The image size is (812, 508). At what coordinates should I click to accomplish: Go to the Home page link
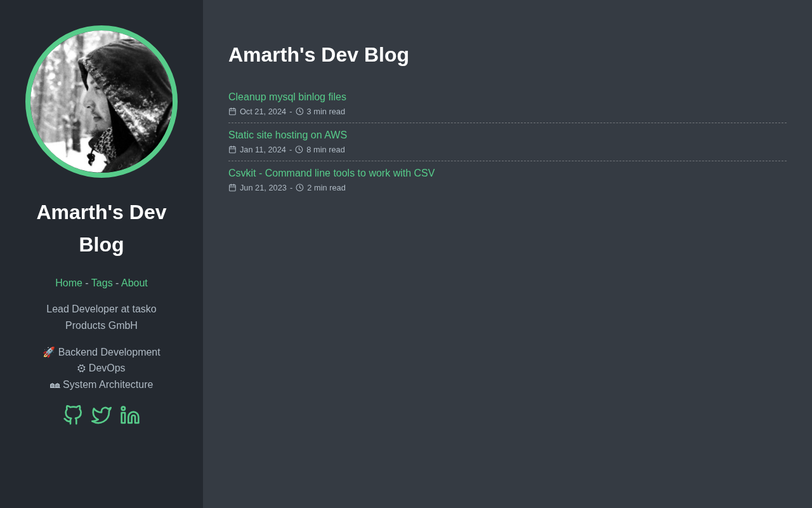[69, 283]
